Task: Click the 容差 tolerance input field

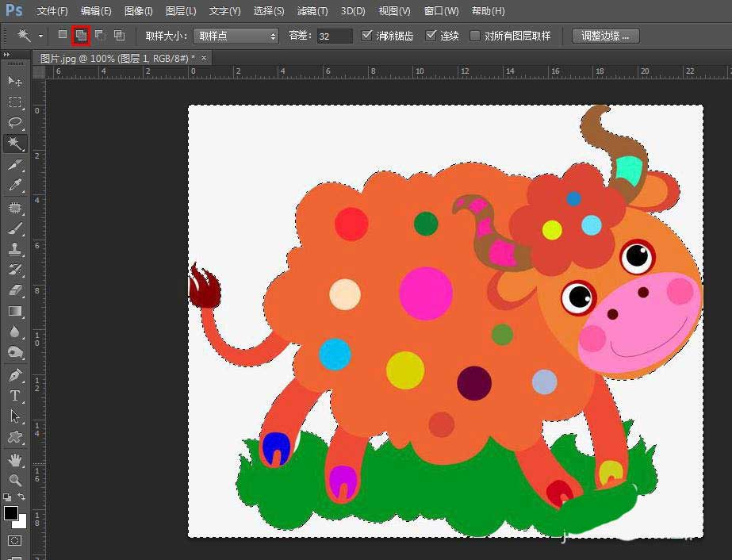Action: pos(334,36)
